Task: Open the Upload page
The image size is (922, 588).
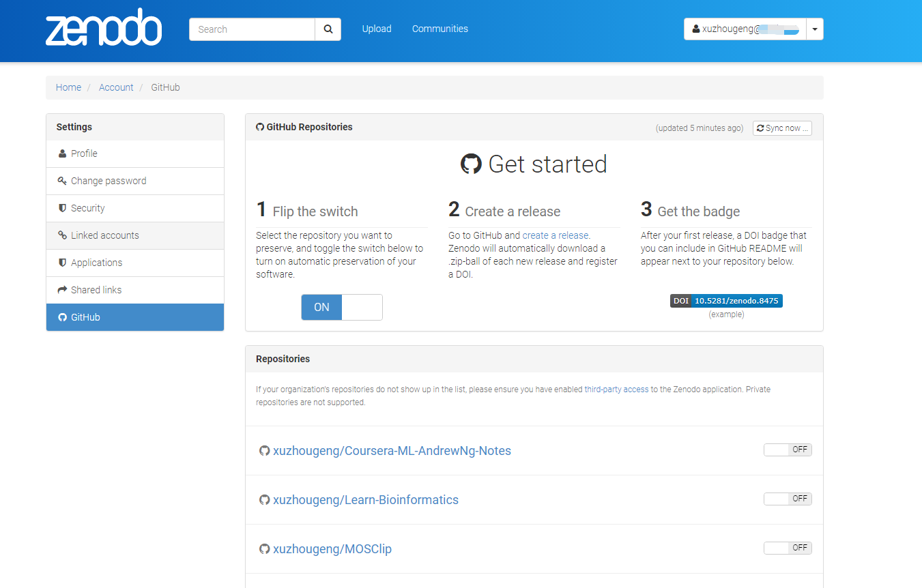Action: coord(377,29)
